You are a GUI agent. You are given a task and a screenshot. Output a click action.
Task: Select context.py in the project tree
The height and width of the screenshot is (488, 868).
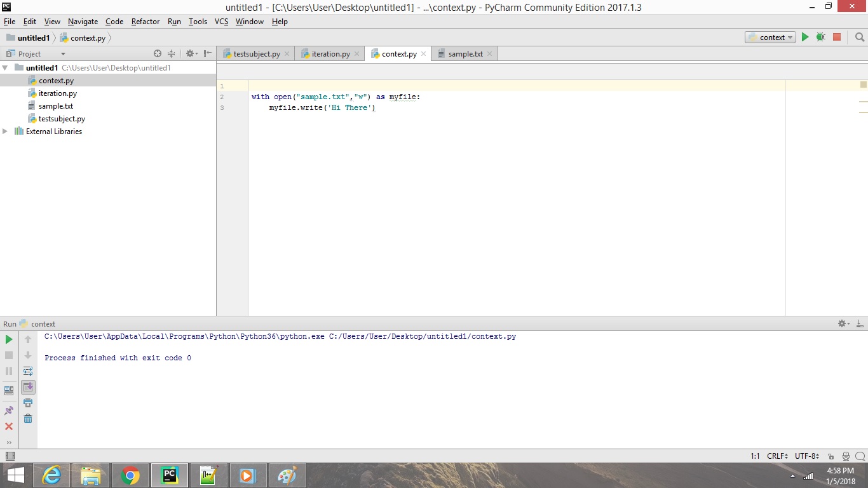click(56, 81)
